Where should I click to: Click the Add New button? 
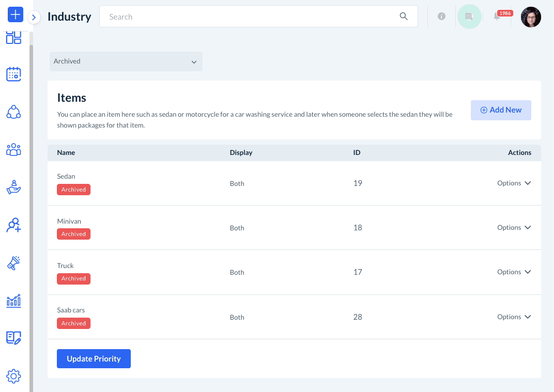pyautogui.click(x=501, y=110)
